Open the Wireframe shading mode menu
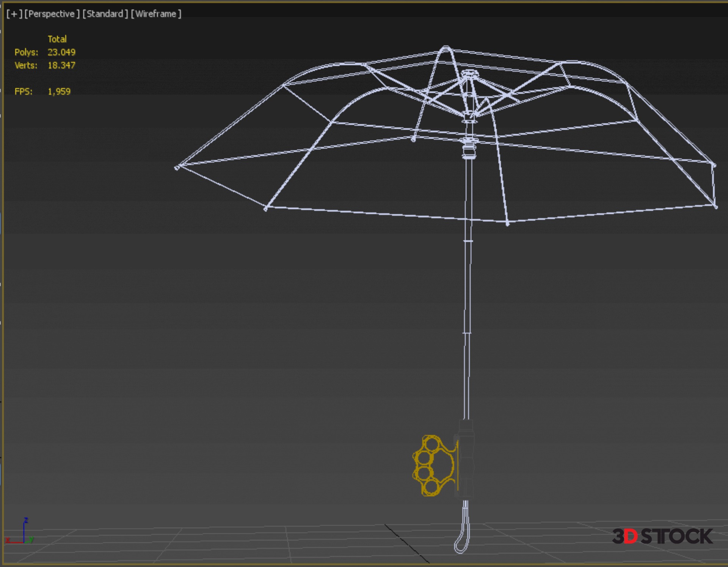The height and width of the screenshot is (567, 728). 156,14
